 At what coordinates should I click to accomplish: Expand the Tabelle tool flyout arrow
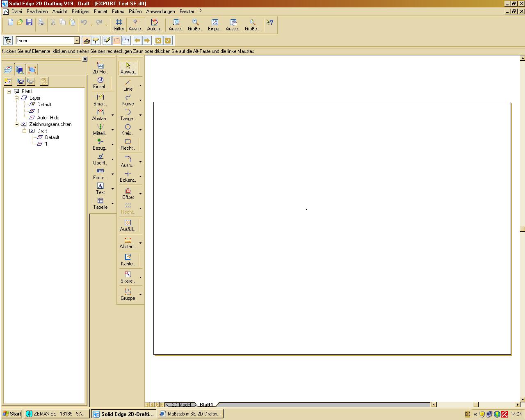112,204
